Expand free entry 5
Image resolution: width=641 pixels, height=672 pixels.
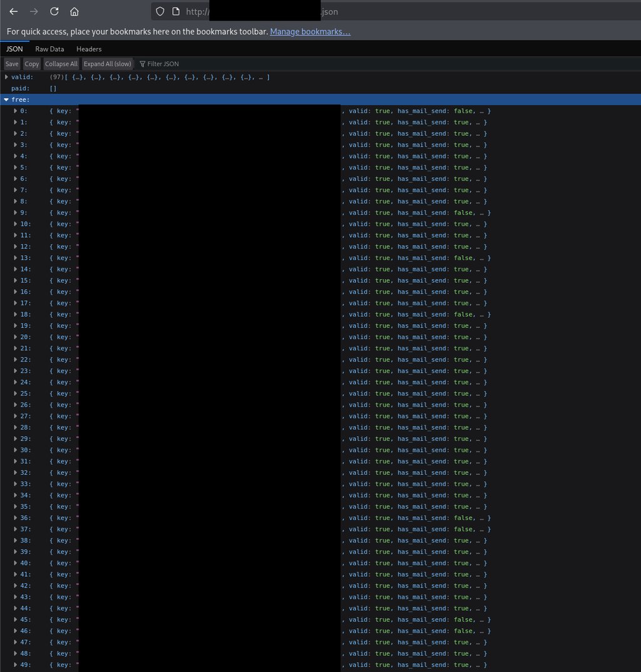(x=16, y=168)
